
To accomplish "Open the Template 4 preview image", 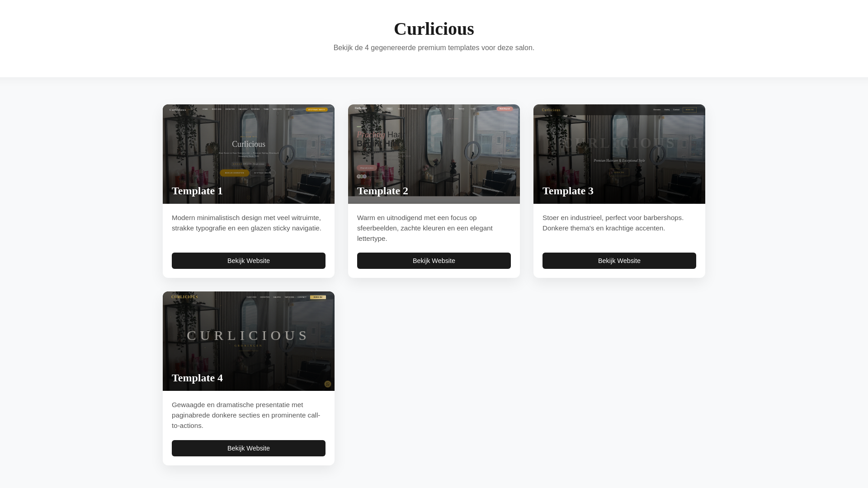I will point(249,341).
